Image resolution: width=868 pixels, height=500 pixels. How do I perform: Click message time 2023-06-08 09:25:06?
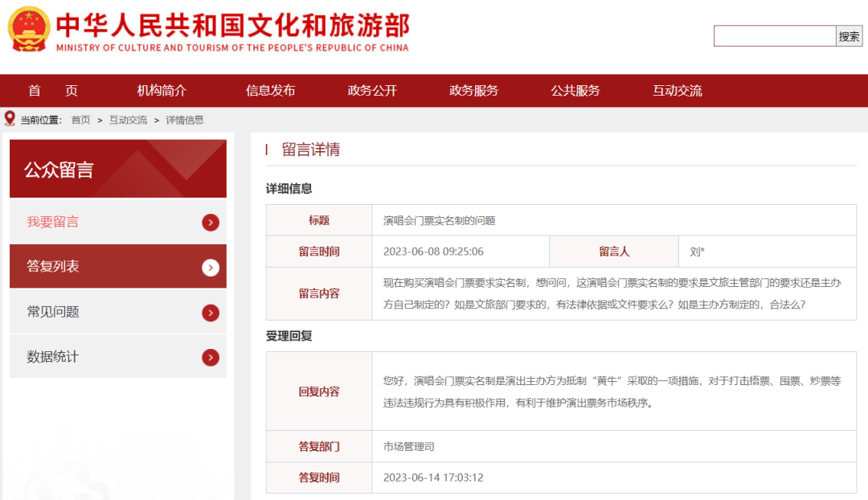click(x=433, y=252)
